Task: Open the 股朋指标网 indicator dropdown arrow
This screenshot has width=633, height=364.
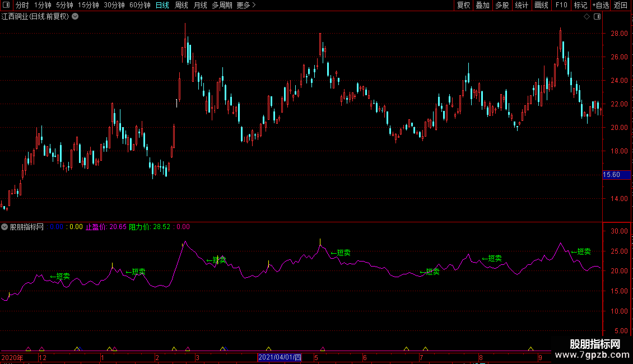Action: coord(4,227)
